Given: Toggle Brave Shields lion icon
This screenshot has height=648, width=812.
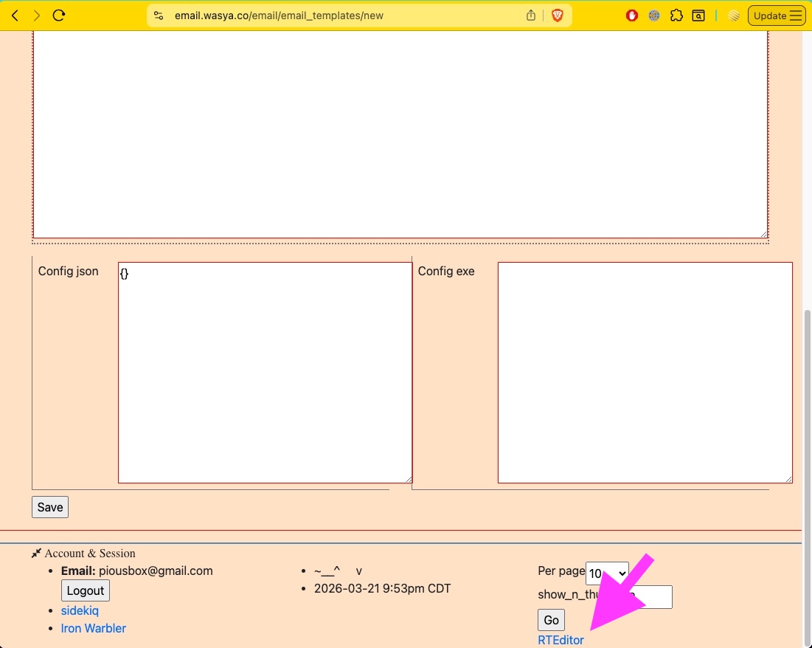Looking at the screenshot, I should [559, 15].
